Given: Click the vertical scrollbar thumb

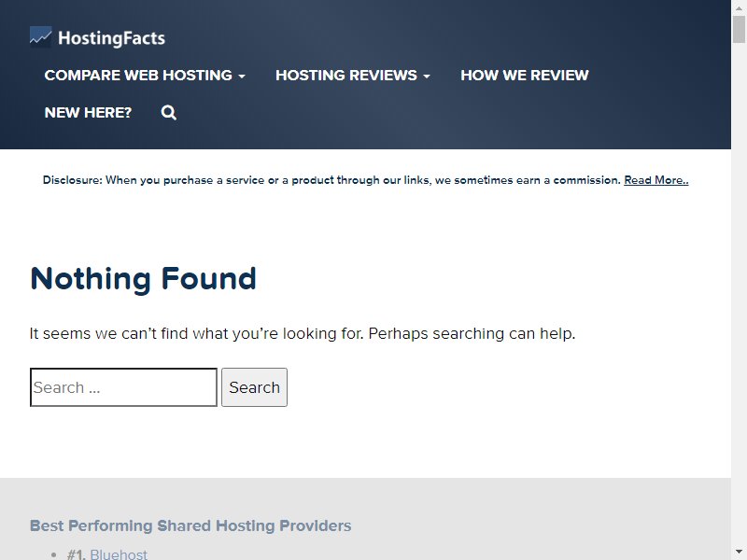Looking at the screenshot, I should tap(739, 29).
